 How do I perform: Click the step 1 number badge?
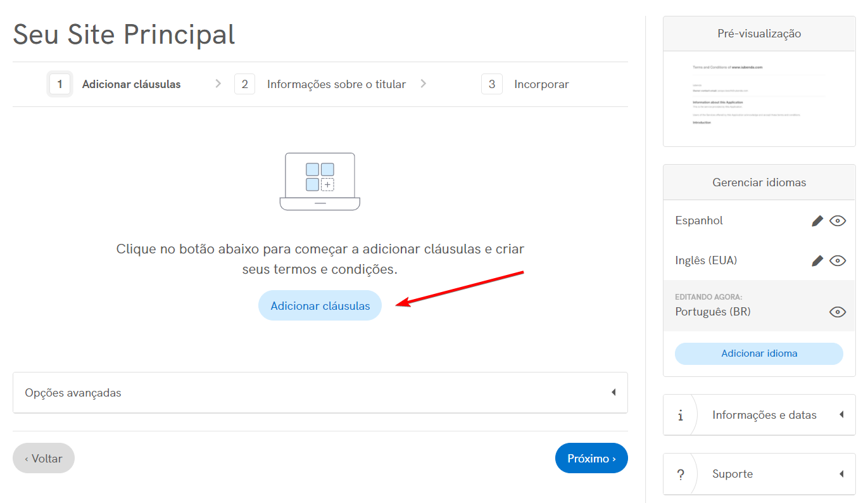pos(60,84)
